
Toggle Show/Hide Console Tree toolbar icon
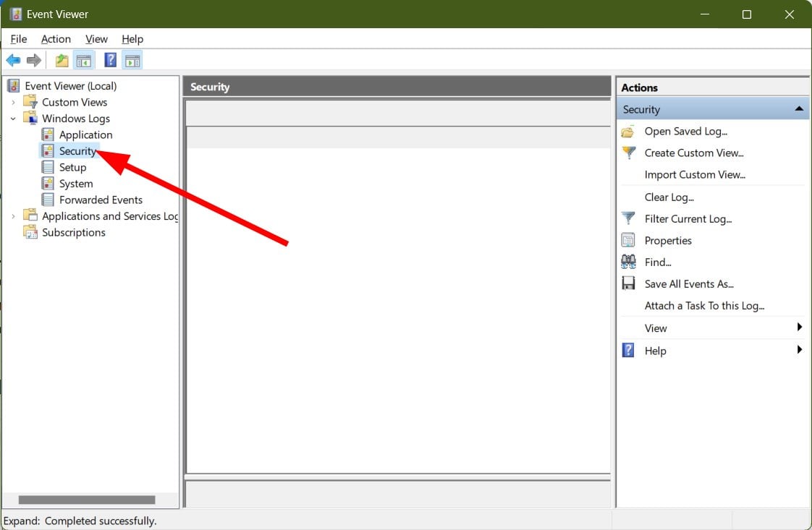tap(84, 61)
